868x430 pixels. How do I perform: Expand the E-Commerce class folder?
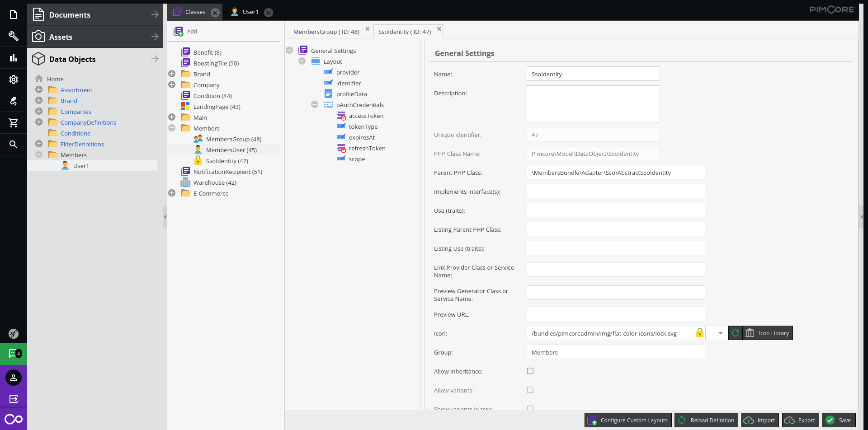click(172, 193)
